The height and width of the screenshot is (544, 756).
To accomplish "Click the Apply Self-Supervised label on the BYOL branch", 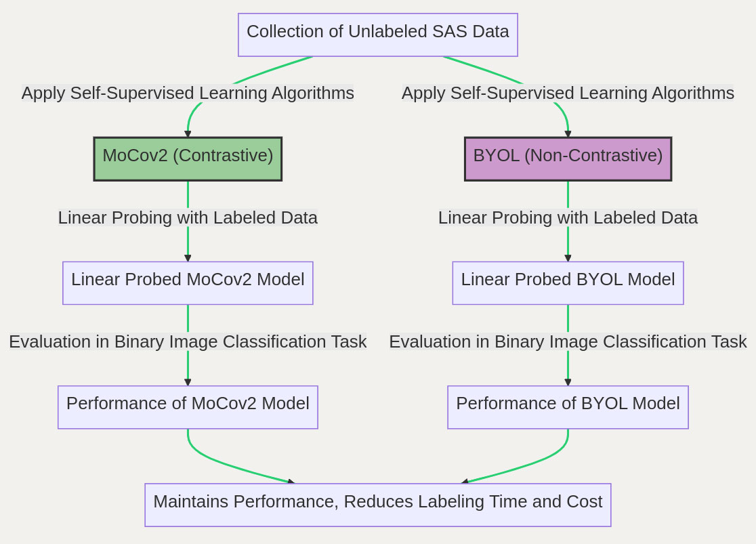I will (x=568, y=93).
